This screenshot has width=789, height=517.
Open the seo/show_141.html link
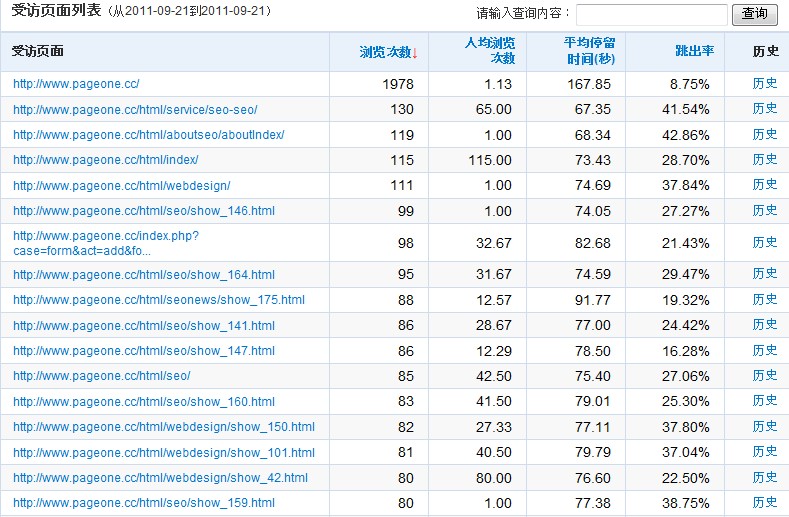144,325
